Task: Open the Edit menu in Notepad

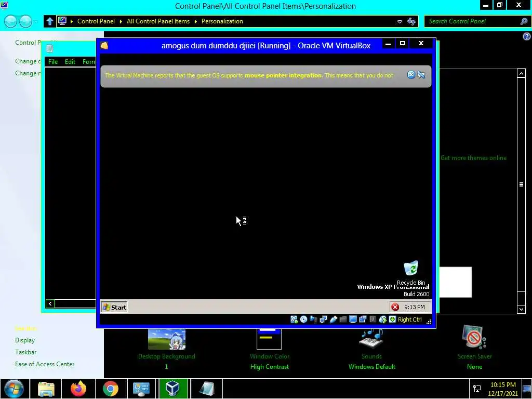Action: (70, 62)
